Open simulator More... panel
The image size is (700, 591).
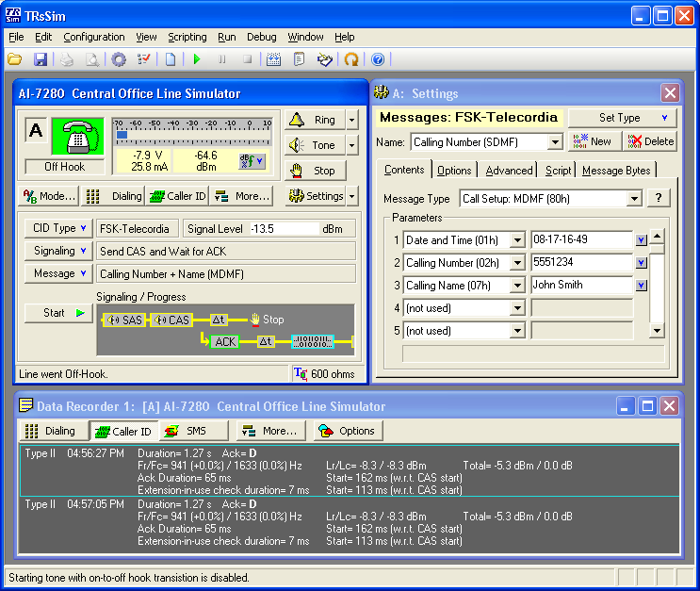click(x=241, y=196)
